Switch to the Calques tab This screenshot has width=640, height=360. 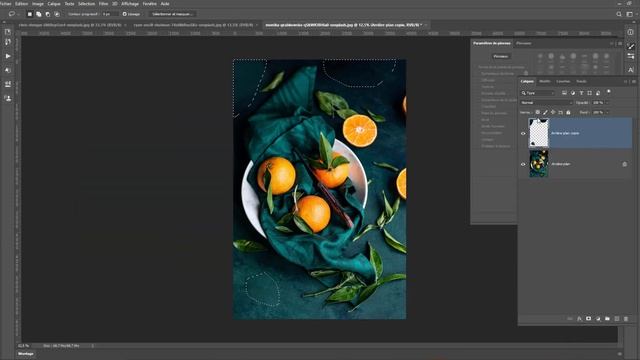click(x=527, y=81)
